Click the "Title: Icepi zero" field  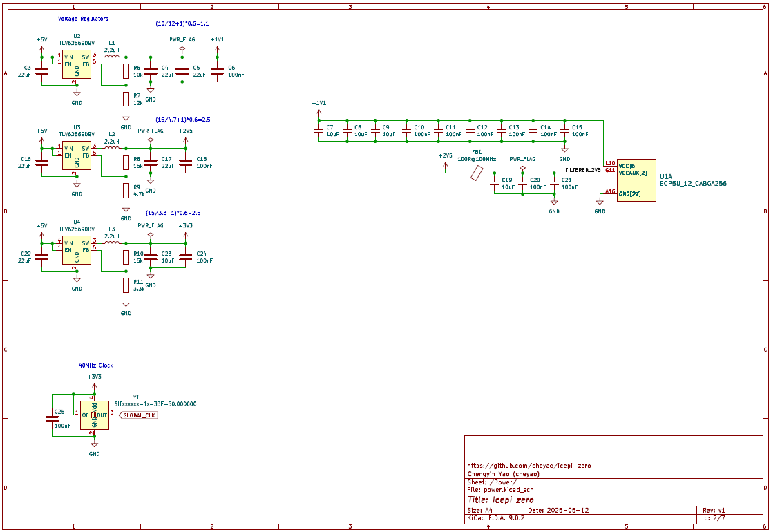pos(500,500)
